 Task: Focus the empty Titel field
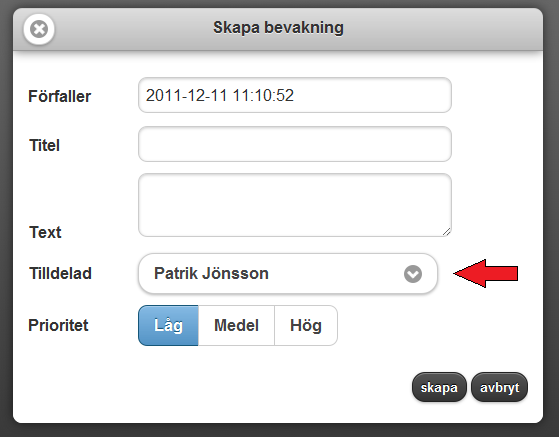point(295,144)
